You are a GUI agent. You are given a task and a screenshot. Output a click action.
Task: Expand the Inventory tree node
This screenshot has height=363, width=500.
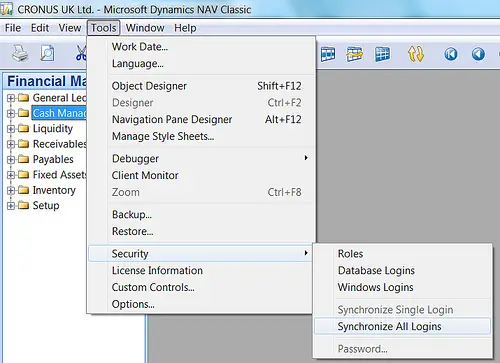click(11, 190)
